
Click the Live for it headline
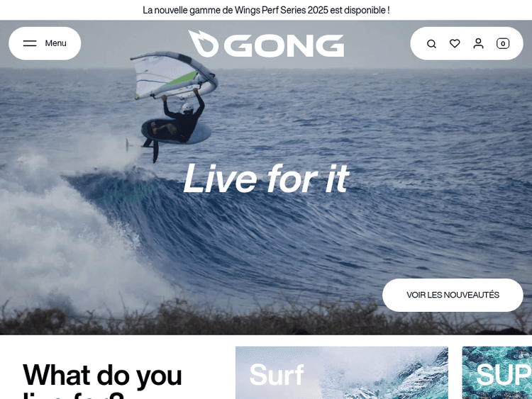click(x=266, y=179)
